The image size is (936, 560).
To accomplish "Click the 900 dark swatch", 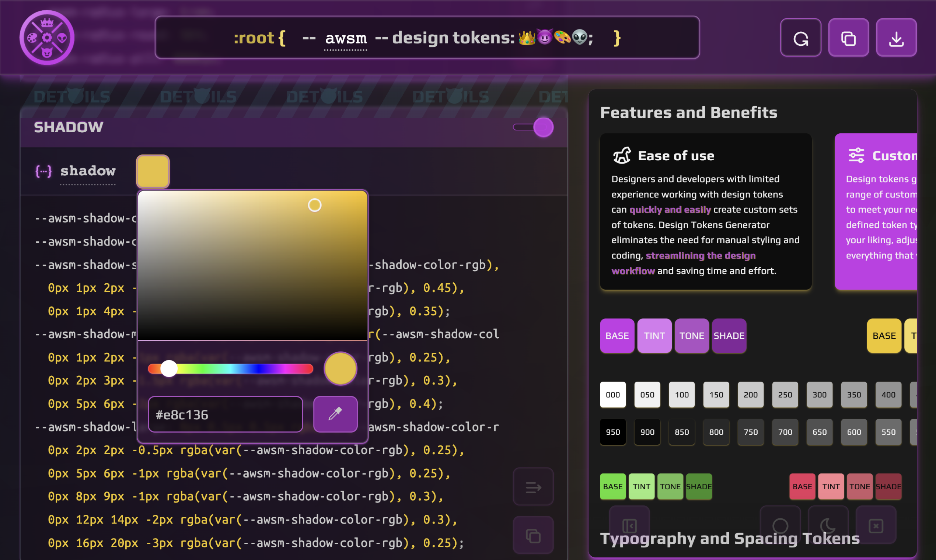I will point(647,432).
